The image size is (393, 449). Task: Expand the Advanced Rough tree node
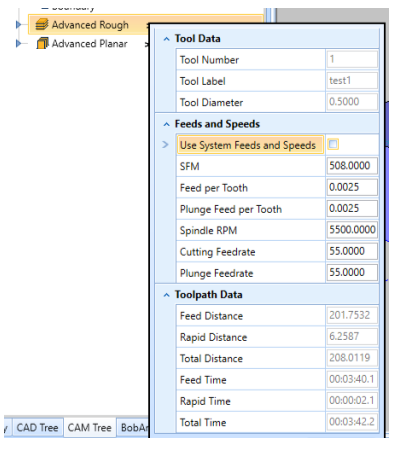(18, 24)
